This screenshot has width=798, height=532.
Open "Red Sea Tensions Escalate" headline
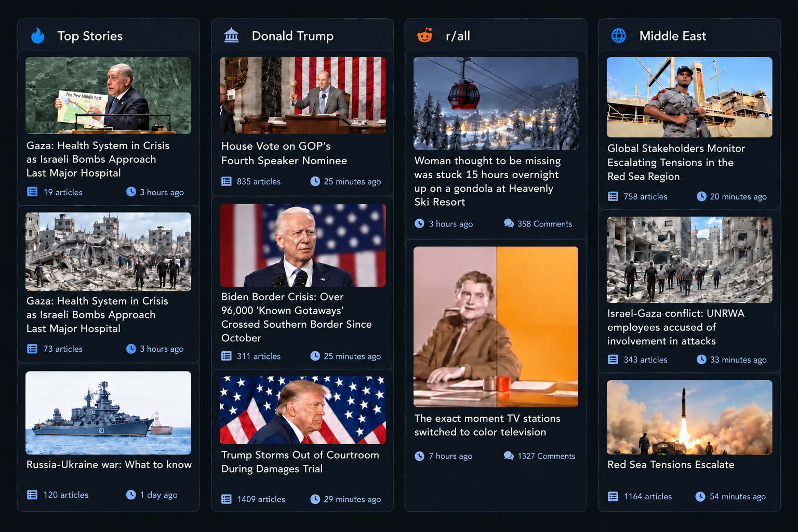pyautogui.click(x=671, y=464)
